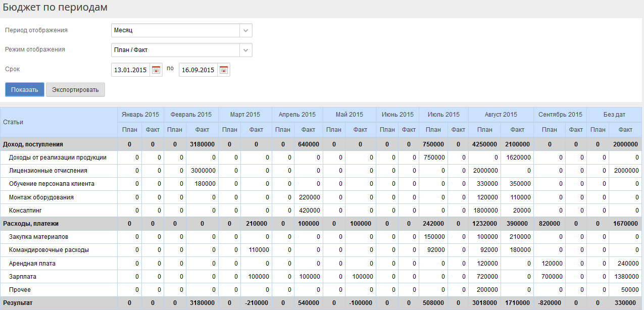Image resolution: width=644 pixels, height=310 pixels.
Task: Click the Статьи column header
Action: point(13,122)
